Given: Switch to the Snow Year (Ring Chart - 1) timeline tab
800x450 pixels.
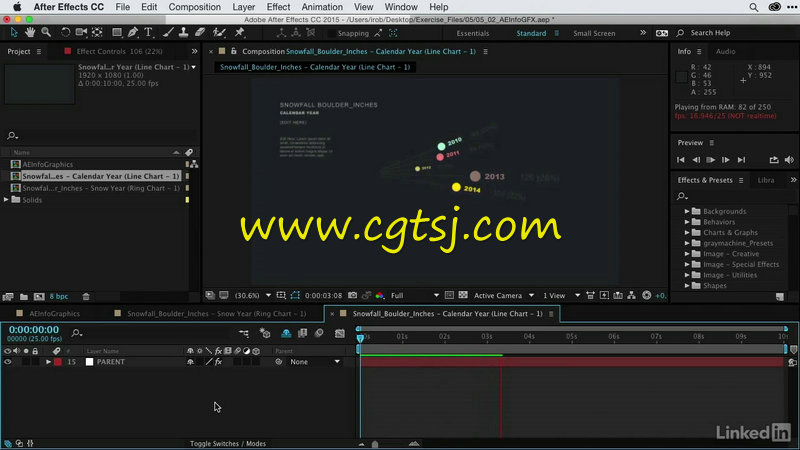Looking at the screenshot, I should pos(216,313).
